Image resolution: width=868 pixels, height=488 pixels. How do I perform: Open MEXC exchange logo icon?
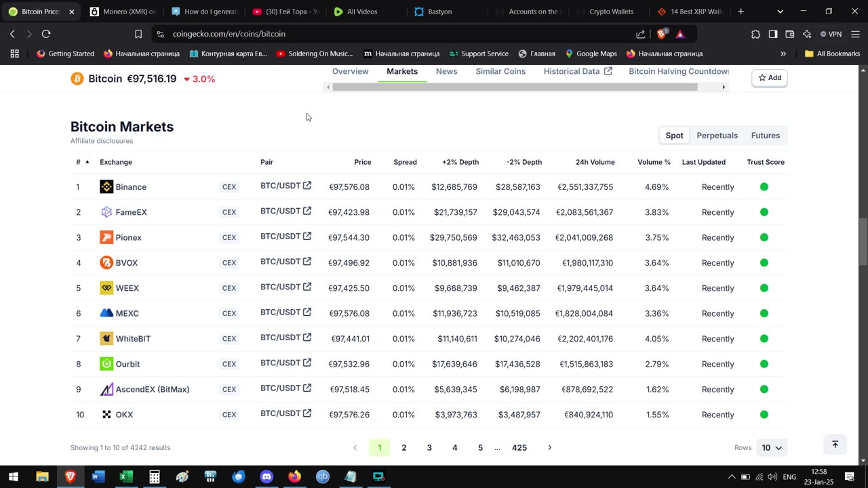coord(106,313)
